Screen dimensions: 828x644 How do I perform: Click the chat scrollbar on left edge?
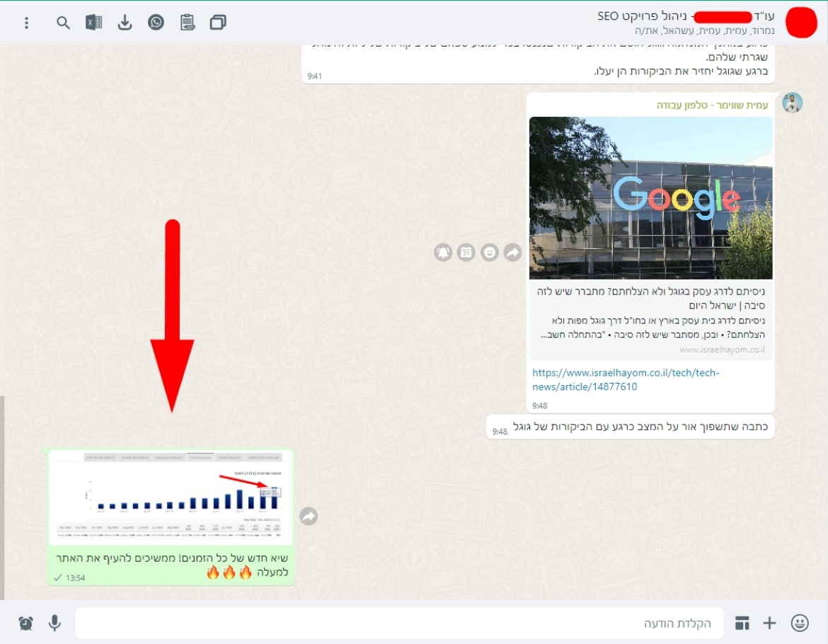[x=2, y=498]
